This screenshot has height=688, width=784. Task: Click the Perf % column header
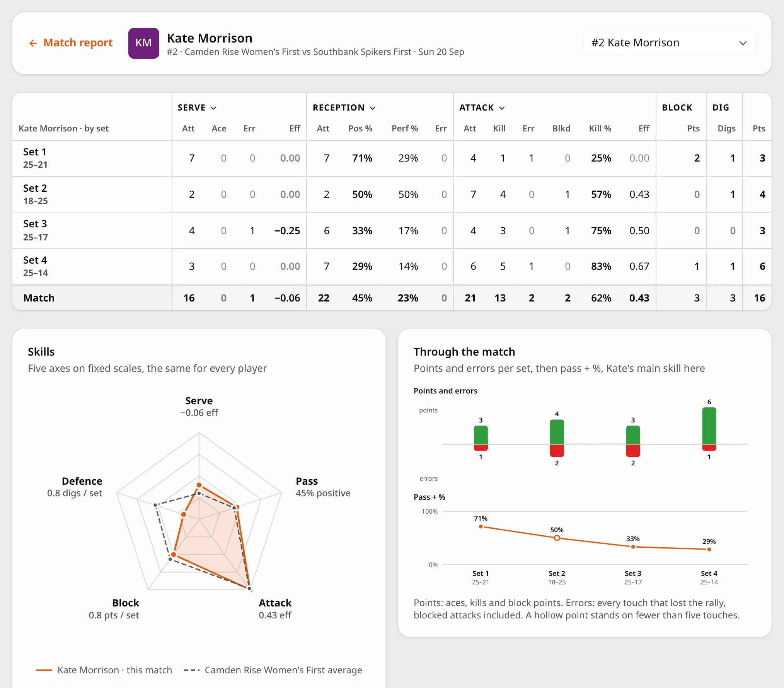pyautogui.click(x=404, y=129)
